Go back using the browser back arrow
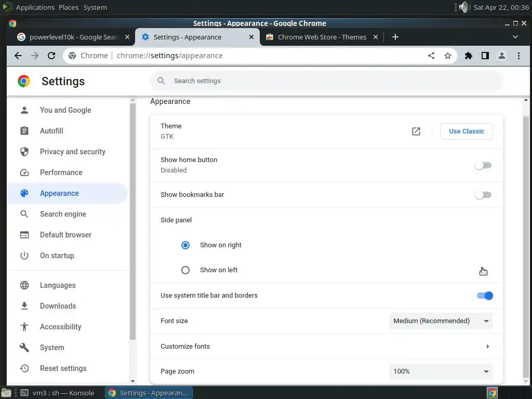 (x=18, y=56)
